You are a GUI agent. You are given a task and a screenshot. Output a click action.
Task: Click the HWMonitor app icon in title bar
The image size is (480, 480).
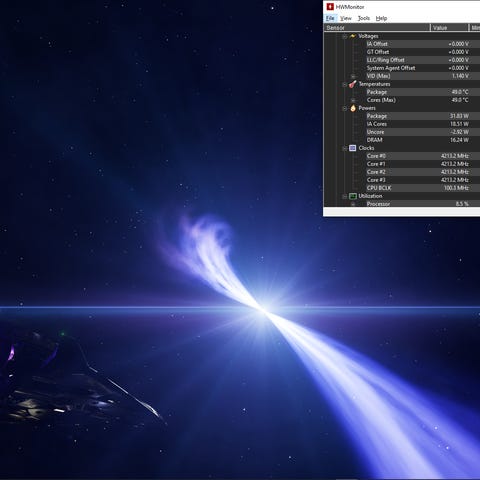tap(330, 7)
